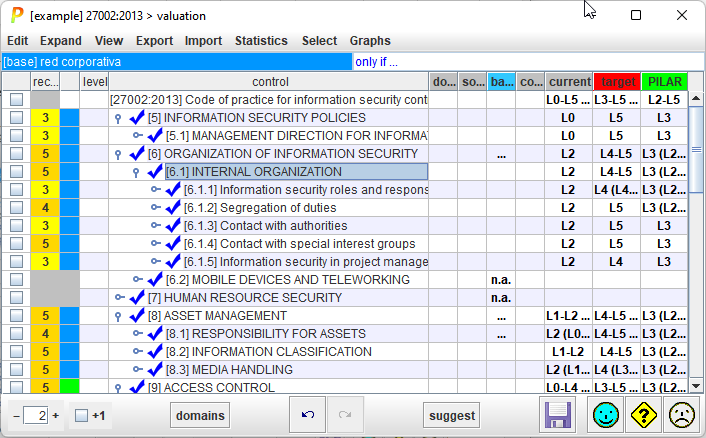Select the 6.1.1 Information security roles row

tap(306, 190)
